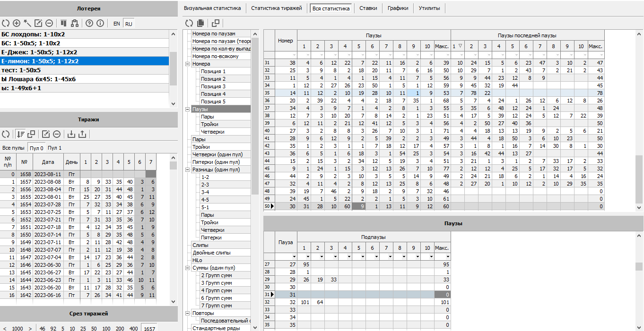The width and height of the screenshot is (644, 331).
Task: Open the columns layout icon in Лотереи
Action: click(x=63, y=23)
